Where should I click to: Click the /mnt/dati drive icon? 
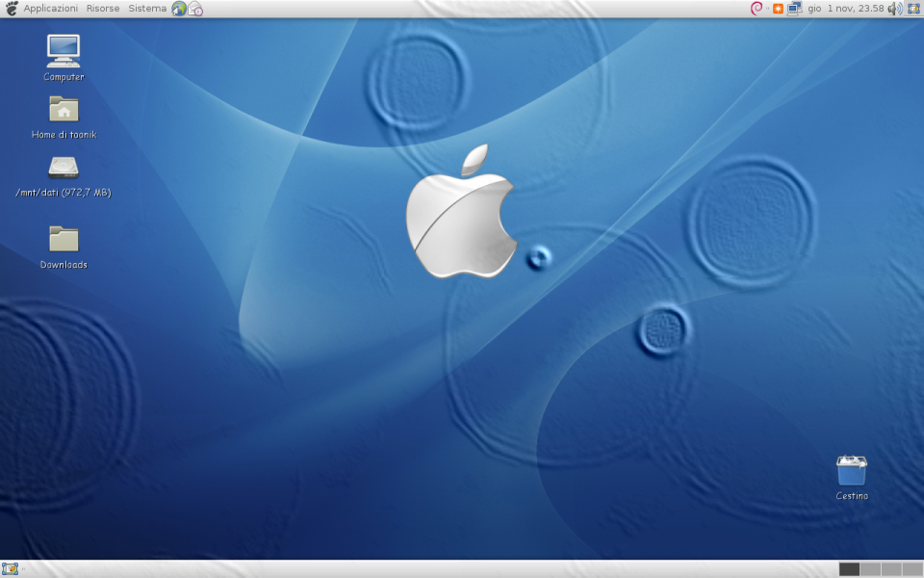(64, 167)
